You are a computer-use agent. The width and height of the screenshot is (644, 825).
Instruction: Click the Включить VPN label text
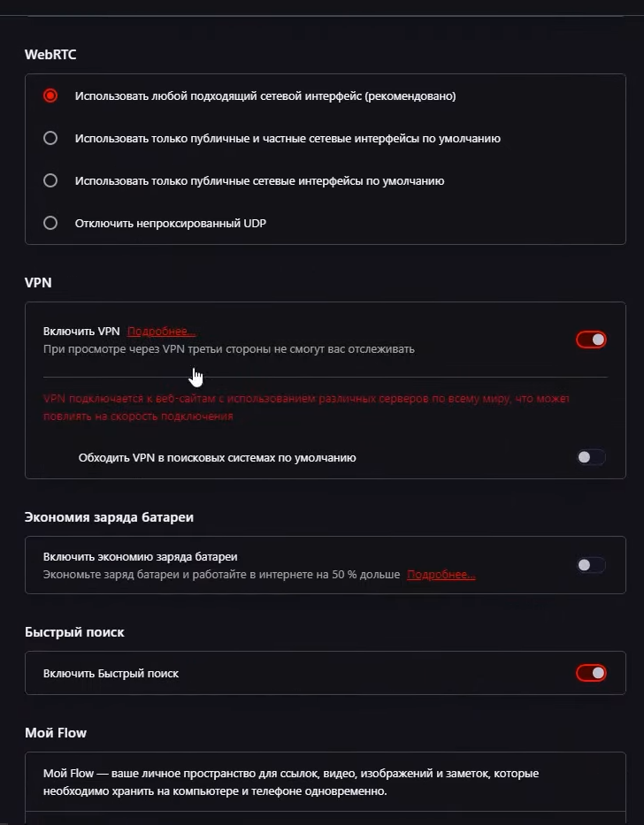pyautogui.click(x=81, y=332)
